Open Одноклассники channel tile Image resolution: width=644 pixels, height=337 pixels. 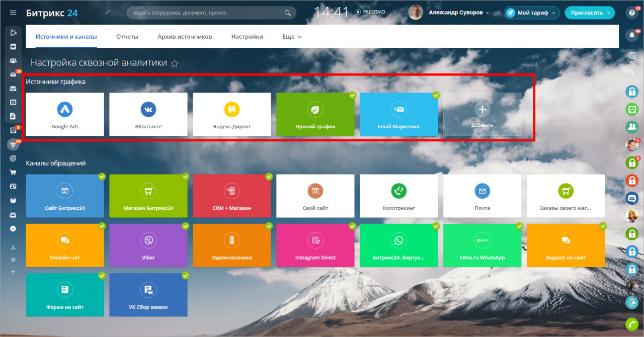(232, 245)
